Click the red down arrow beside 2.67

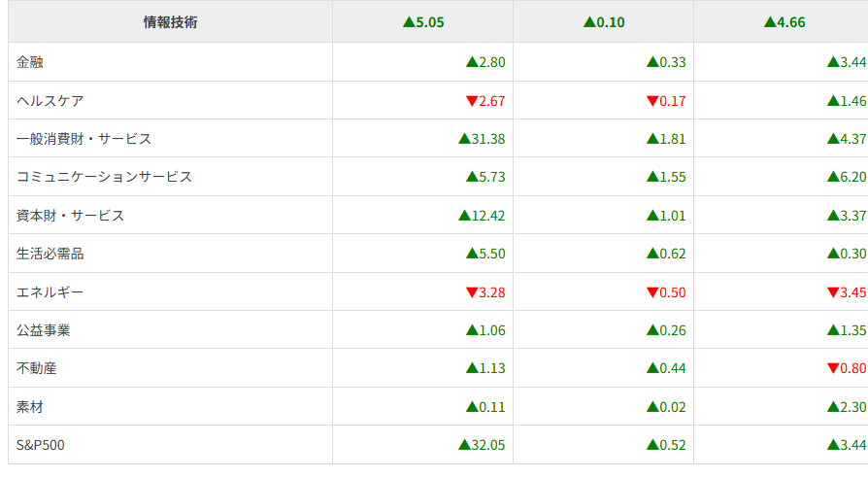coord(472,101)
